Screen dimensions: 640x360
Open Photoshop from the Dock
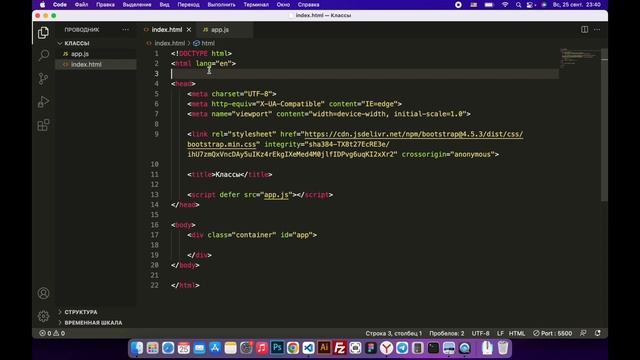coord(277,348)
